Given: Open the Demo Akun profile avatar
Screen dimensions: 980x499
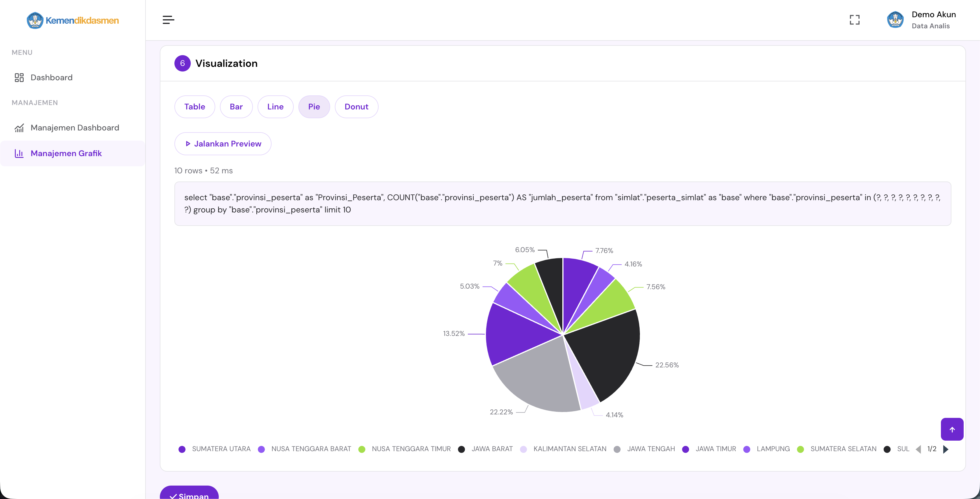Looking at the screenshot, I should click(895, 20).
